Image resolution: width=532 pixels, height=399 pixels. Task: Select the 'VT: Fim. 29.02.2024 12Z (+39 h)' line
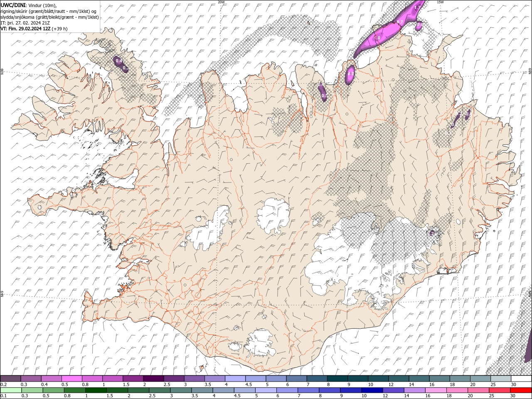(34, 29)
